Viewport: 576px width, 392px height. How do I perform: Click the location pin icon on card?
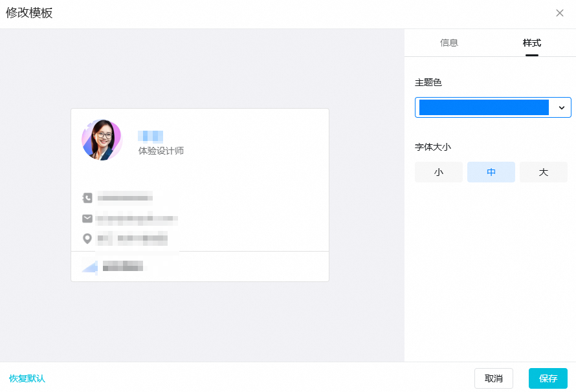click(x=87, y=239)
